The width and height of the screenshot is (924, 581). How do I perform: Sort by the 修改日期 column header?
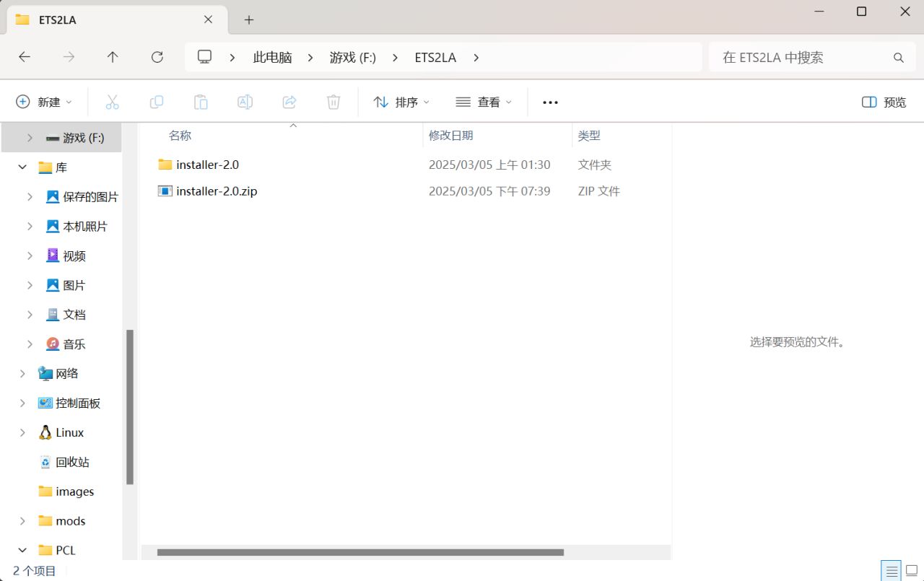451,135
